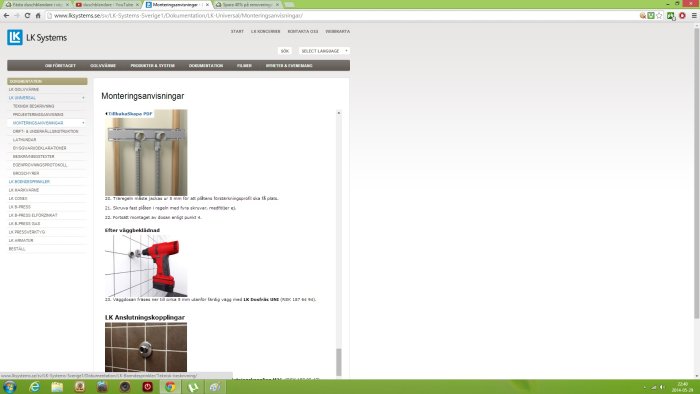Expand the Monteringsanvisningar sidebar arrow
Viewport: 700px width, 394px height.
tap(83, 123)
